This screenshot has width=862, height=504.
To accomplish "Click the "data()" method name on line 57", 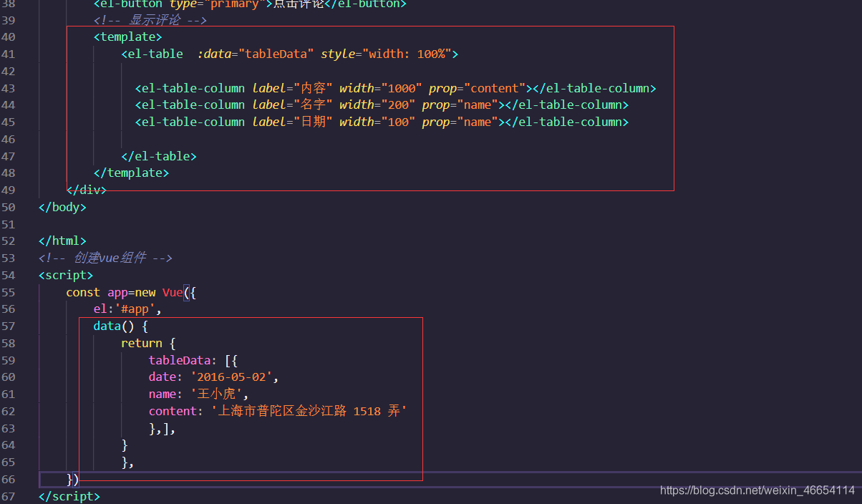I will pos(114,326).
